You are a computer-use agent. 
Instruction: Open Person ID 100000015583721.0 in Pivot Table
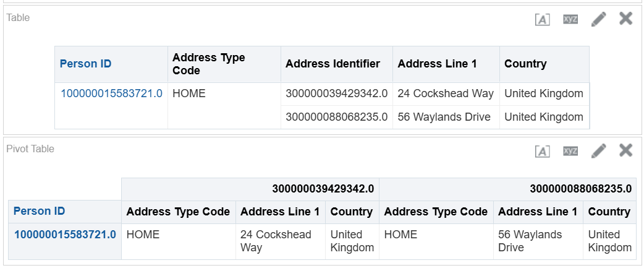coord(66,235)
